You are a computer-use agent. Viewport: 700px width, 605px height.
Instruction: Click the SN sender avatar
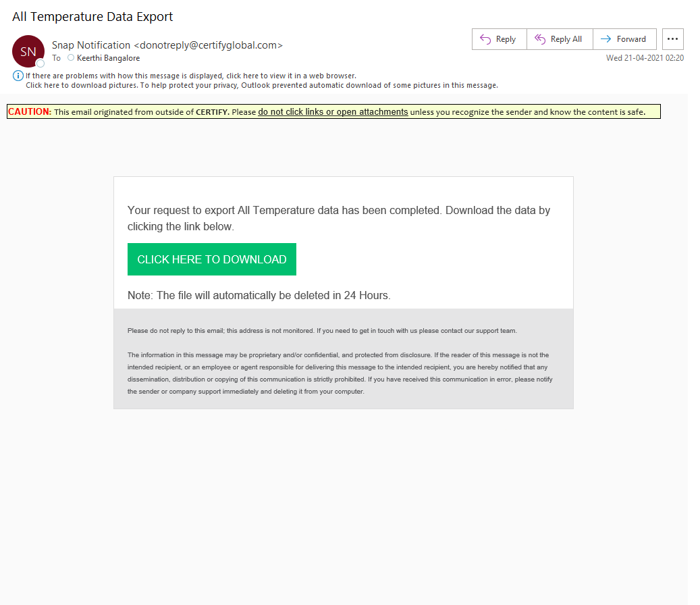tap(28, 51)
